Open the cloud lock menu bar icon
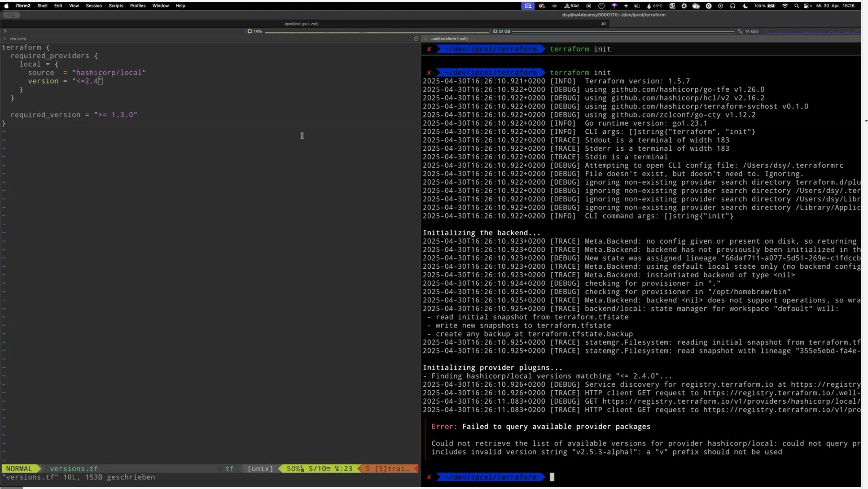 [696, 6]
